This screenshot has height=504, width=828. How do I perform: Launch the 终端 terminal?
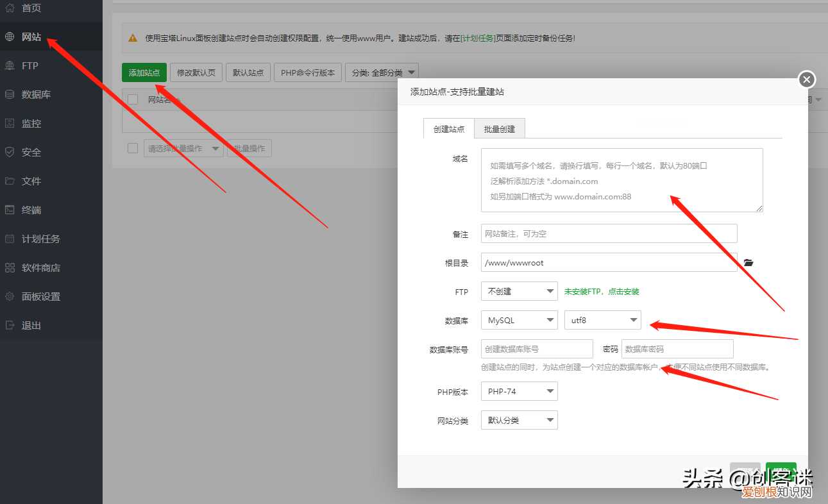[29, 210]
